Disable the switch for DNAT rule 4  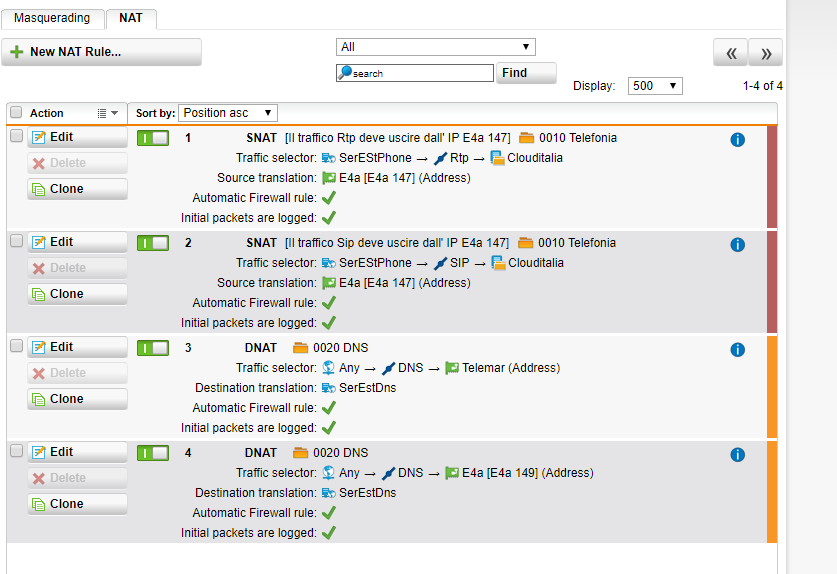tap(153, 453)
